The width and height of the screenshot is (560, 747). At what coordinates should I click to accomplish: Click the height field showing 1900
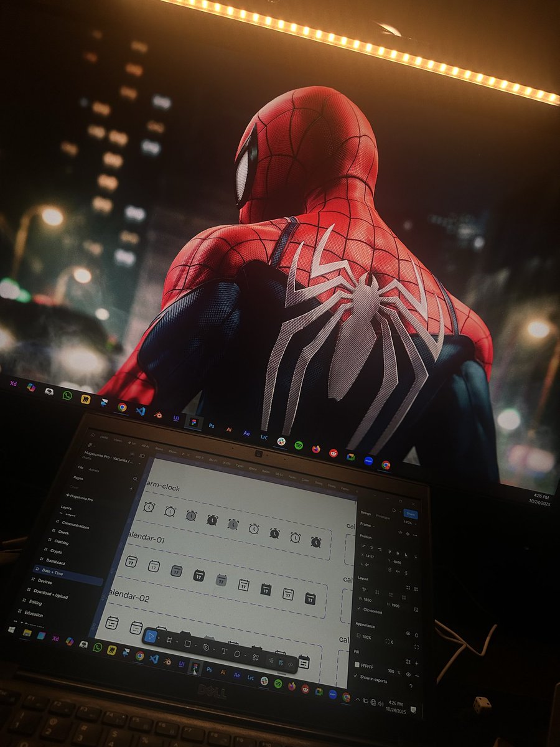pos(394,605)
